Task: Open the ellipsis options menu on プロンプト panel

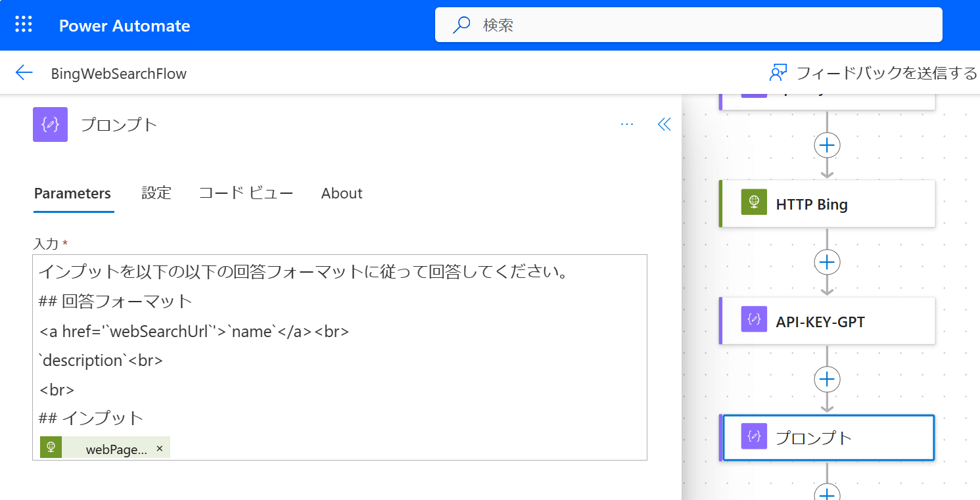Action: [627, 124]
